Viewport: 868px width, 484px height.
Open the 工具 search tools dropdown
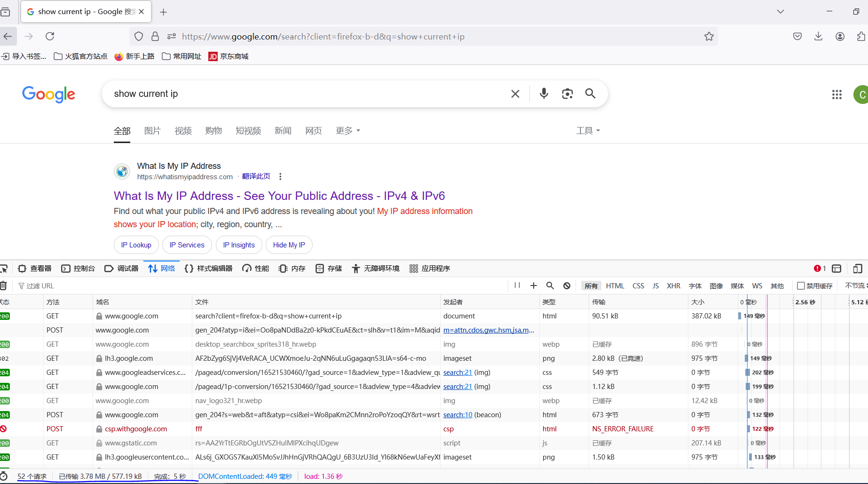[x=588, y=131]
